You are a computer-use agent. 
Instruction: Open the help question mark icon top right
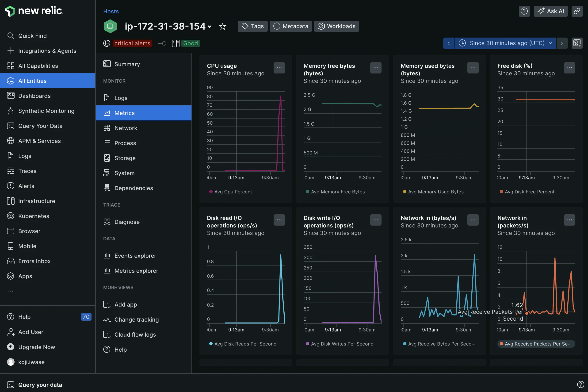(x=524, y=11)
